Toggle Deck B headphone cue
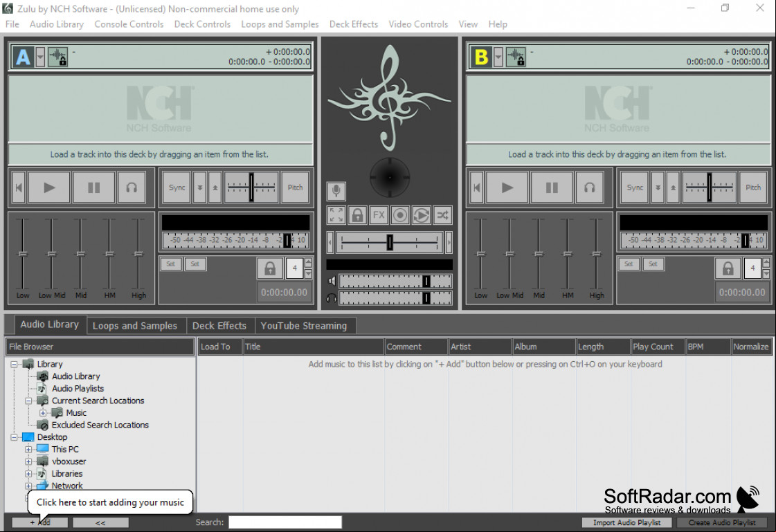Screen dimensions: 776x532 coord(589,187)
